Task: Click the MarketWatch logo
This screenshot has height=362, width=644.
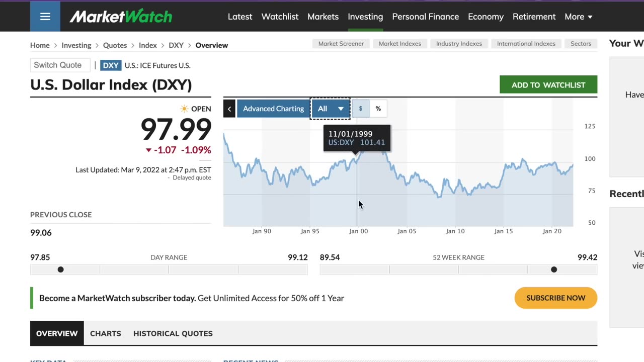Action: (121, 17)
